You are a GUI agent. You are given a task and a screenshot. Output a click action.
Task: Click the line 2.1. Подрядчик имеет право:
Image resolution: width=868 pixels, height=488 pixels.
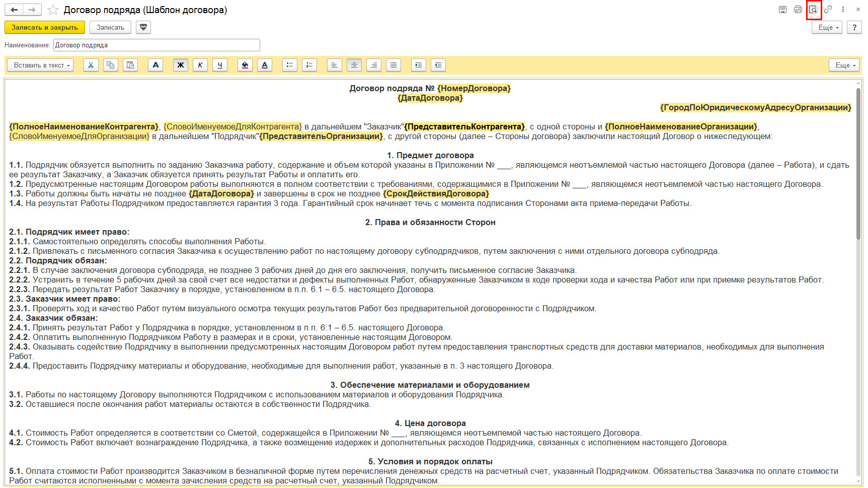(69, 232)
